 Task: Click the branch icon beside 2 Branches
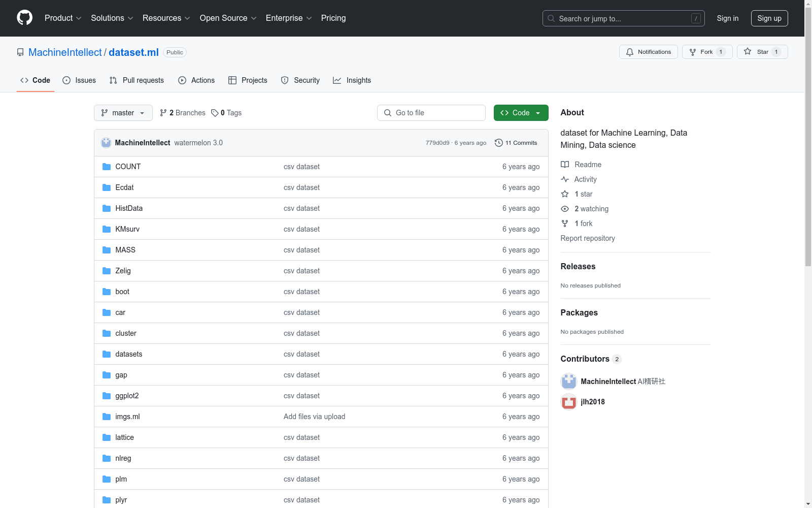click(163, 113)
